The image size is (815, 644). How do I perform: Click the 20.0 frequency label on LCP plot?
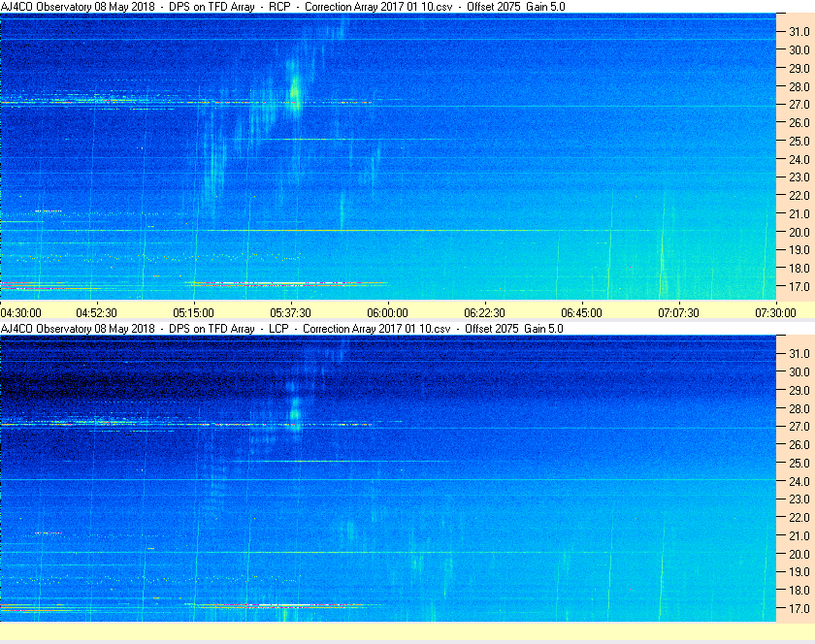click(x=799, y=554)
